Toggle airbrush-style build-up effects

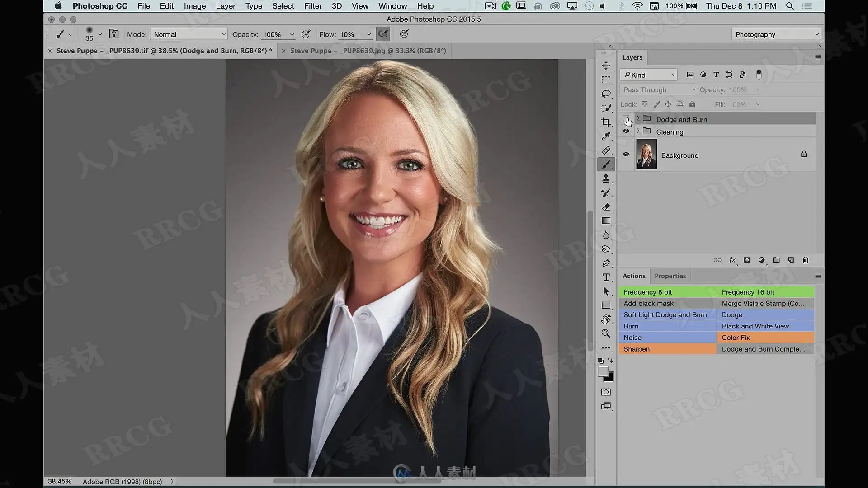383,34
